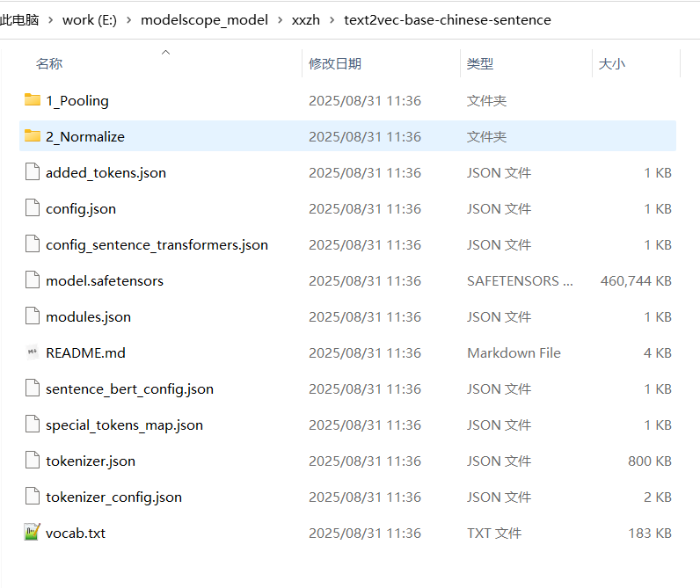
Task: Select vocab.txt file name
Action: click(76, 534)
